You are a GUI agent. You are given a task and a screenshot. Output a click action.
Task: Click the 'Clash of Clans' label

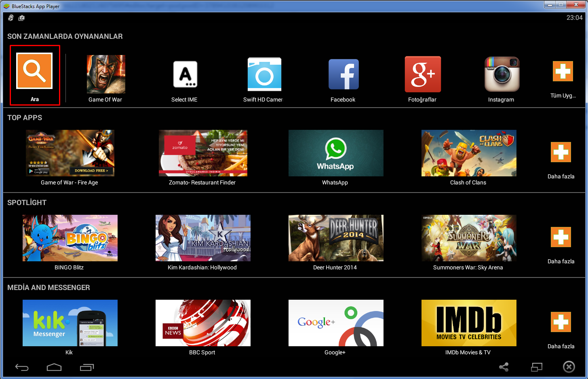(468, 182)
